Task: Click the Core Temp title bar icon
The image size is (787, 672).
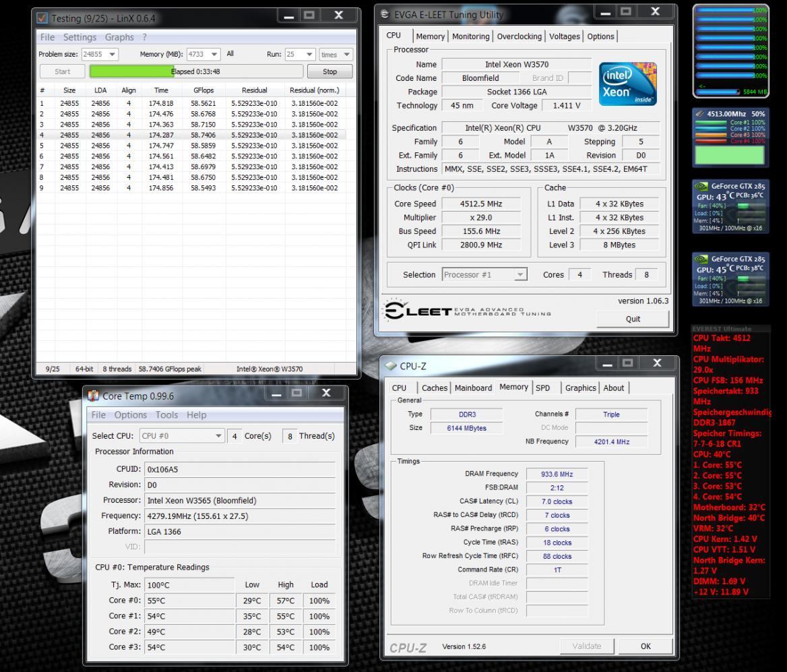Action: 94,396
